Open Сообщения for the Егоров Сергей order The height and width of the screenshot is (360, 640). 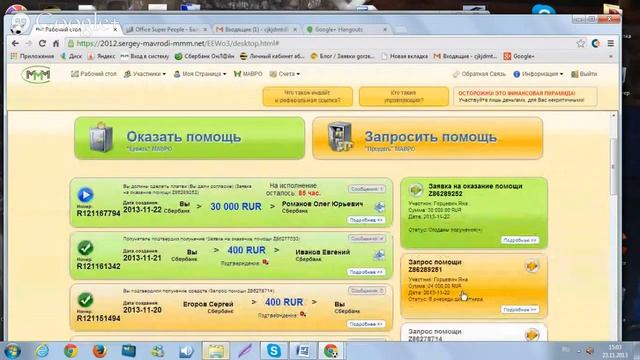(367, 291)
